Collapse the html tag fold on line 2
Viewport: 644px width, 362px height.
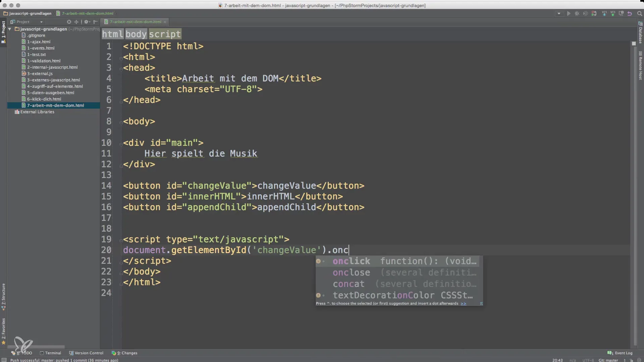point(121,58)
